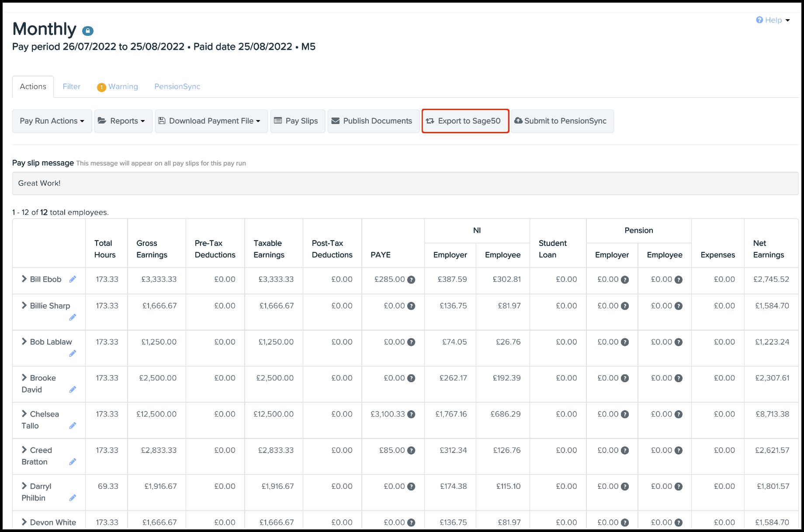Click PAYE info icon for Chelsea Tallo
804x532 pixels.
pos(411,415)
